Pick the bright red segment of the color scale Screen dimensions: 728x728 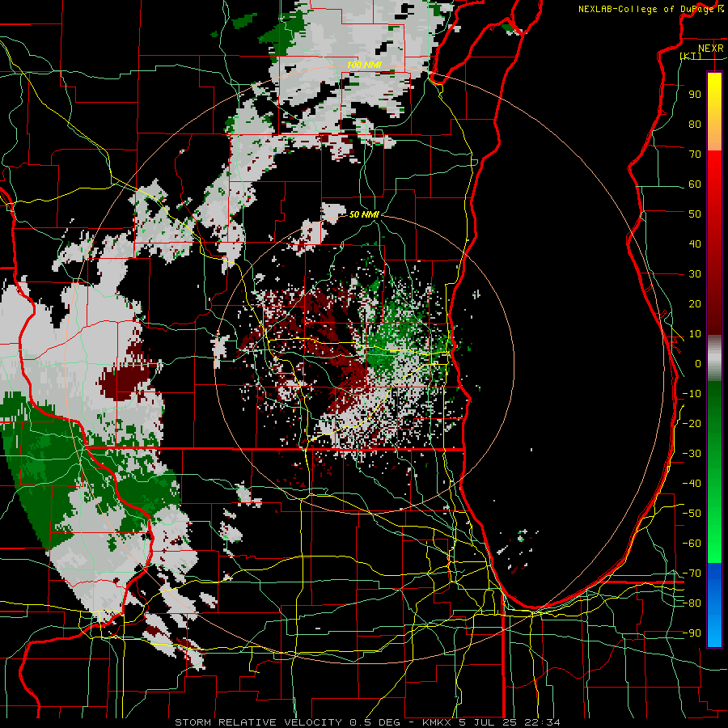click(714, 170)
